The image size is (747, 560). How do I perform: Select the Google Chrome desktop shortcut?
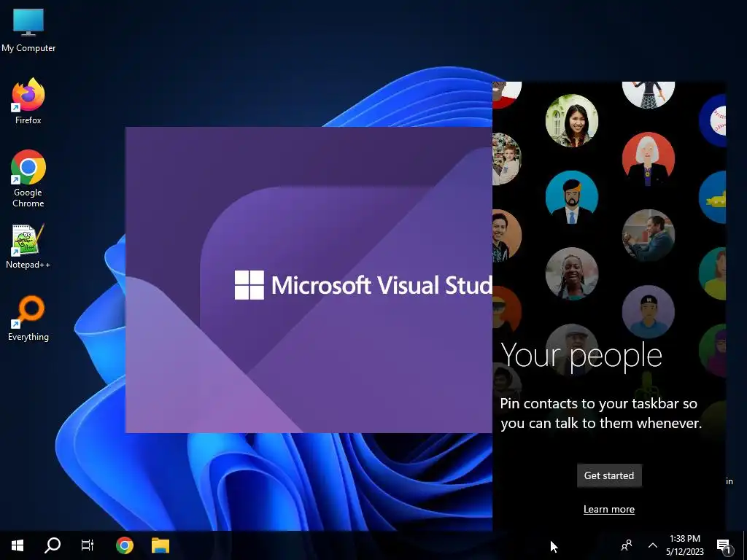point(28,178)
